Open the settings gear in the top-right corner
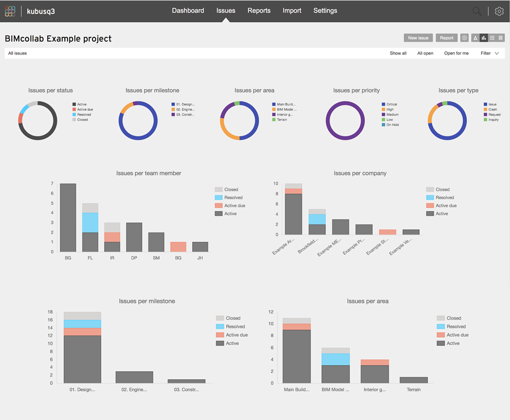This screenshot has height=420, width=510. click(499, 11)
